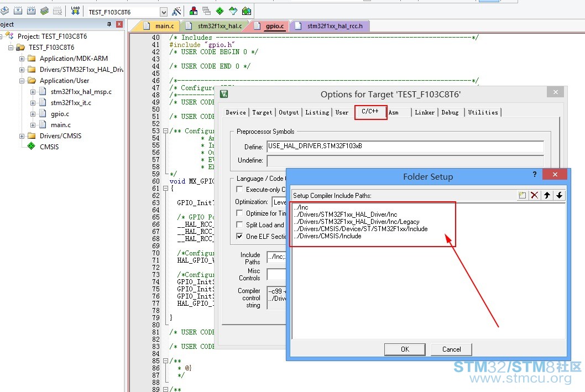Viewport: 585px width, 392px height.
Task: Click the Batch Build toolbar icon
Action: (x=44, y=11)
